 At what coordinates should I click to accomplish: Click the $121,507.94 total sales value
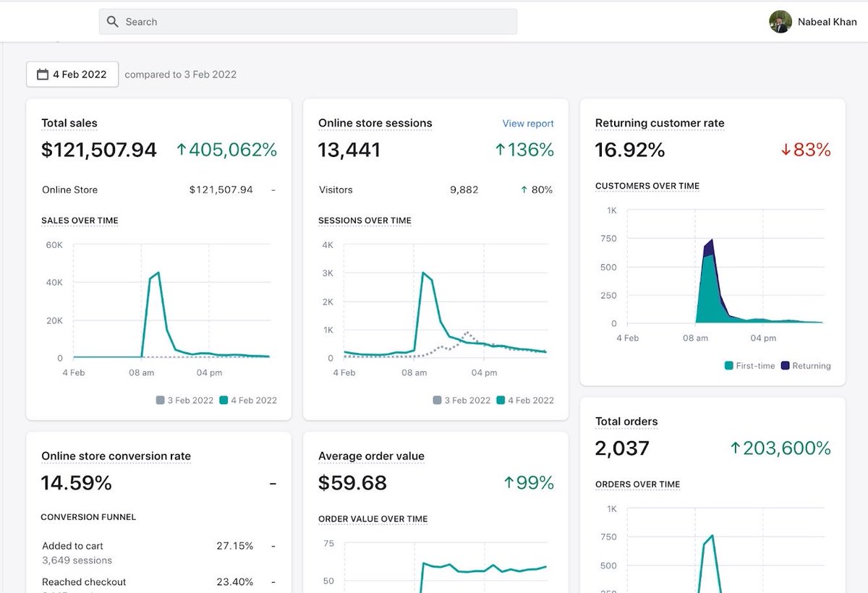[x=99, y=150]
